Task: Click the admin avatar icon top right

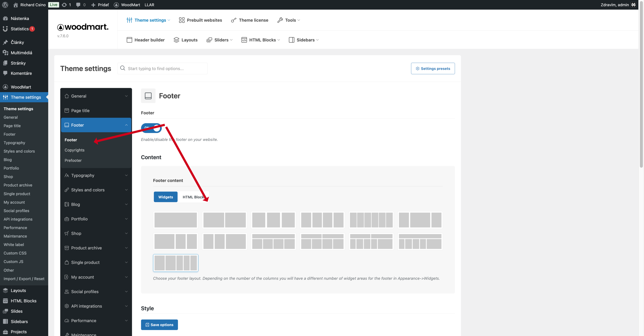Action: (x=633, y=5)
